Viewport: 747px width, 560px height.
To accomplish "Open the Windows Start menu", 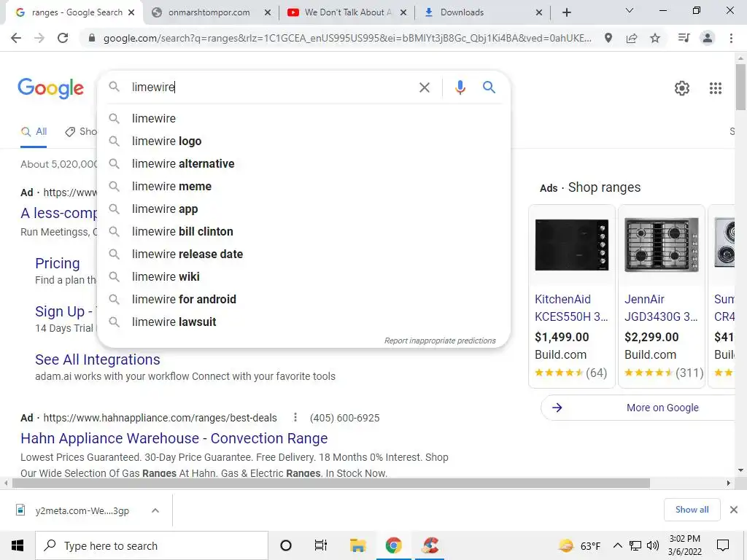I will pos(18,545).
